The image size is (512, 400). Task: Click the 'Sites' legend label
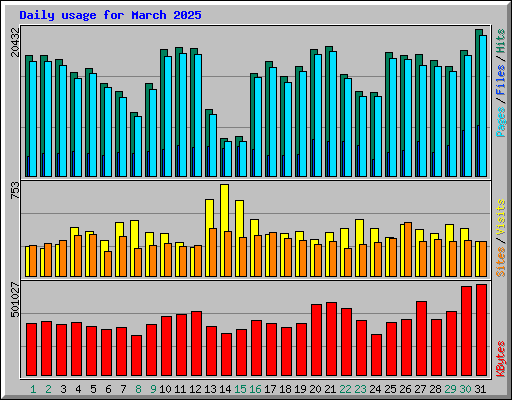(501, 262)
